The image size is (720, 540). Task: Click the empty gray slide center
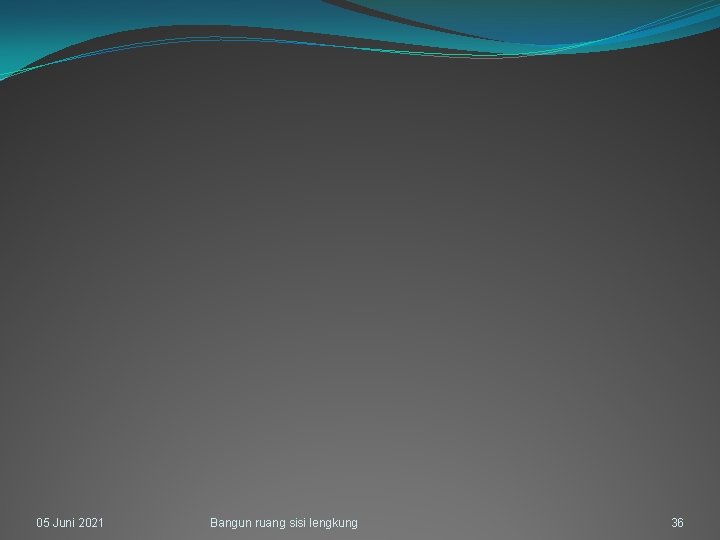click(x=360, y=276)
